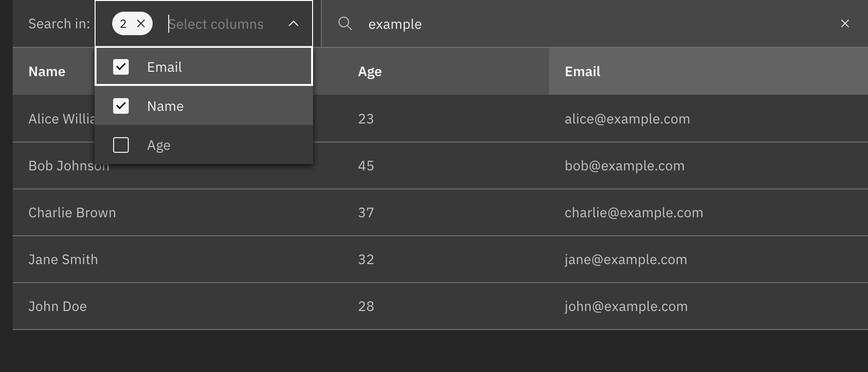Select the Jane Smith row
The image size is (868, 372).
(63, 259)
